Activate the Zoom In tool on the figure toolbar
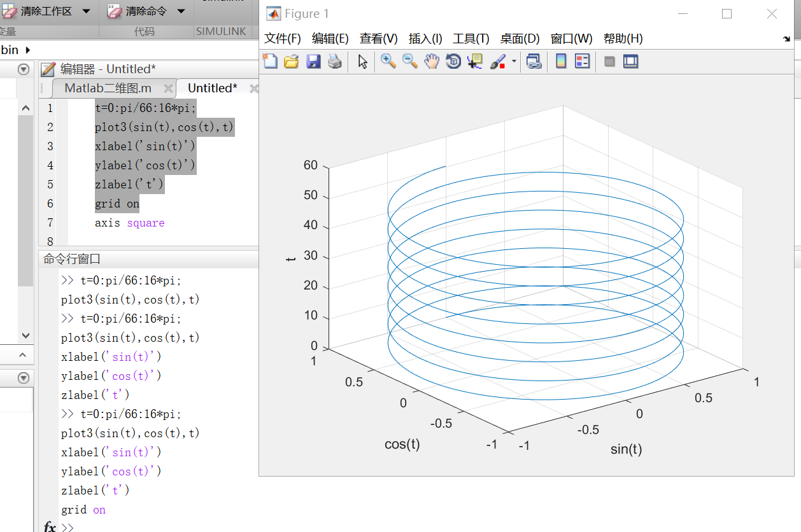801x532 pixels. click(388, 61)
